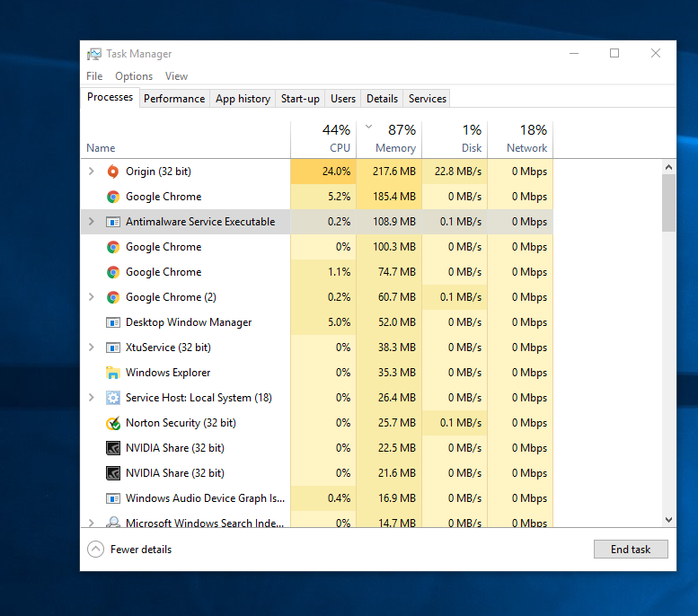
Task: Open the Options menu
Action: 134,76
